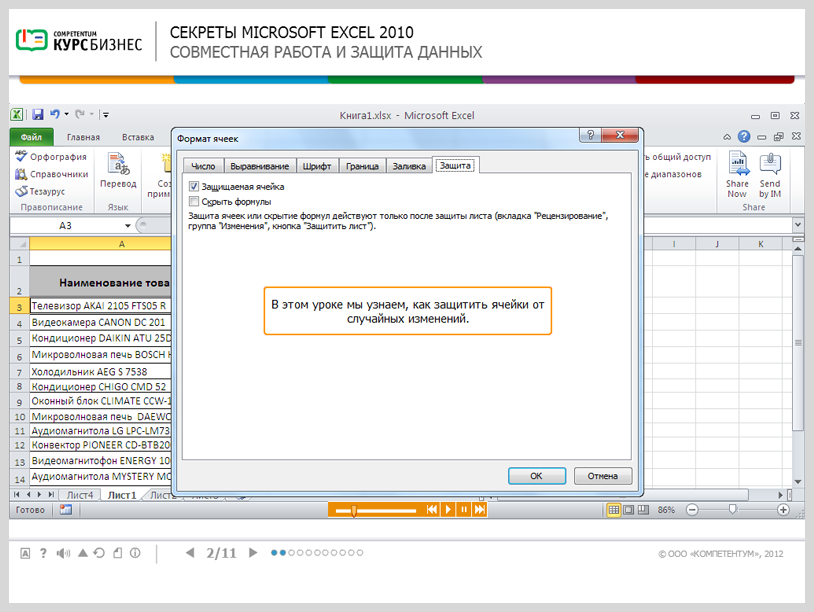
Task: Save the workbook with the floppy disk icon
Action: [x=38, y=114]
